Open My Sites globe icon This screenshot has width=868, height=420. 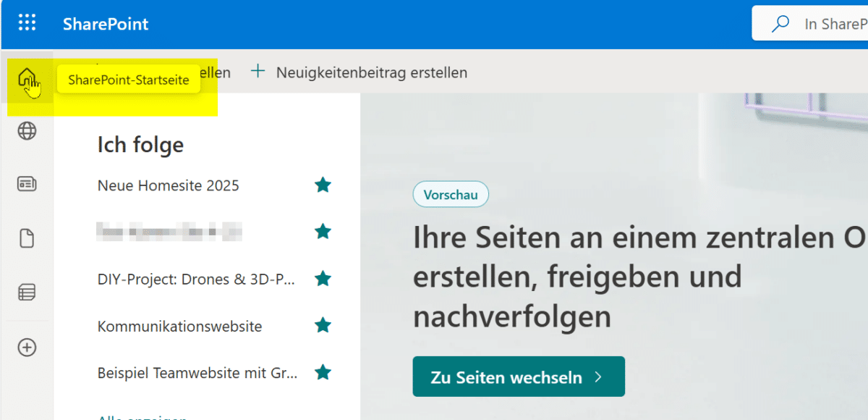[27, 131]
